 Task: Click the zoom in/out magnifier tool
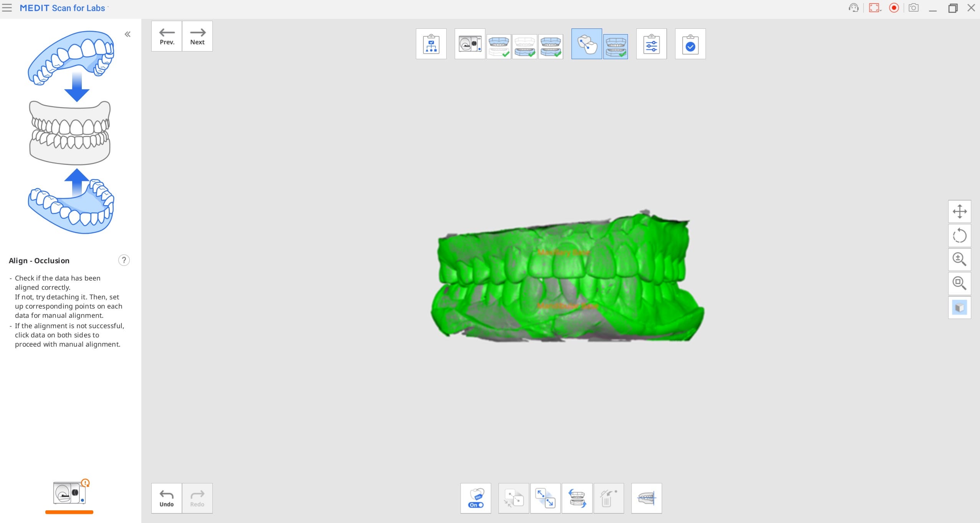click(959, 259)
